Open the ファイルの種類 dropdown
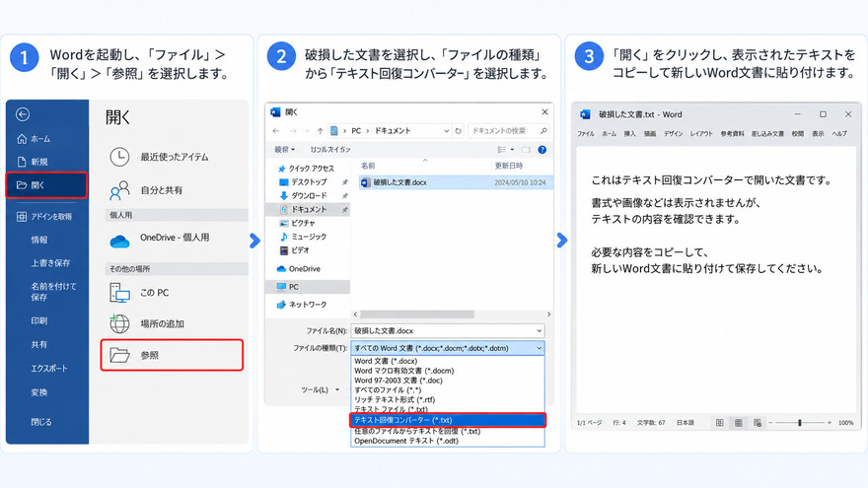 447,348
